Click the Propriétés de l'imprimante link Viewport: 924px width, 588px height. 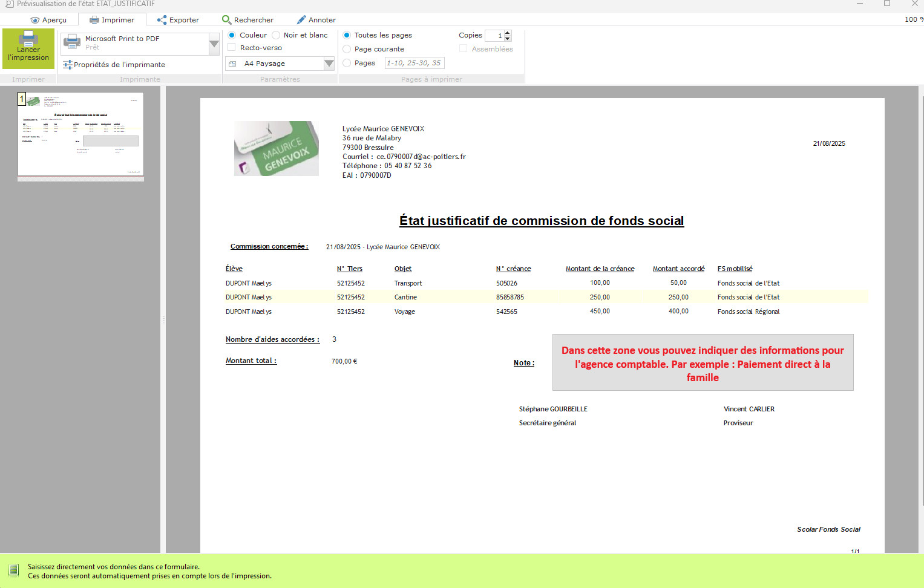119,65
